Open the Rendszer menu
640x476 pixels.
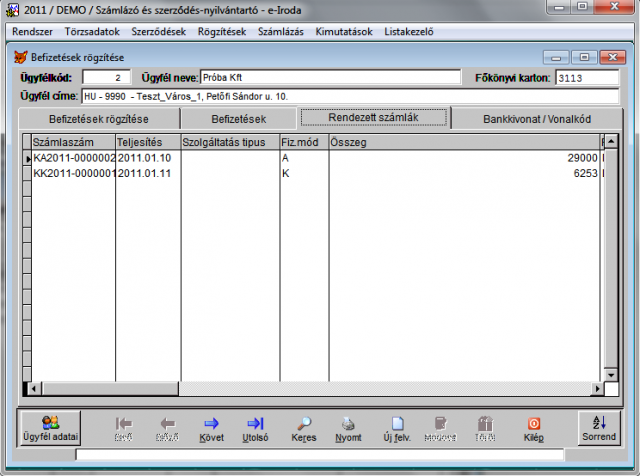click(33, 32)
